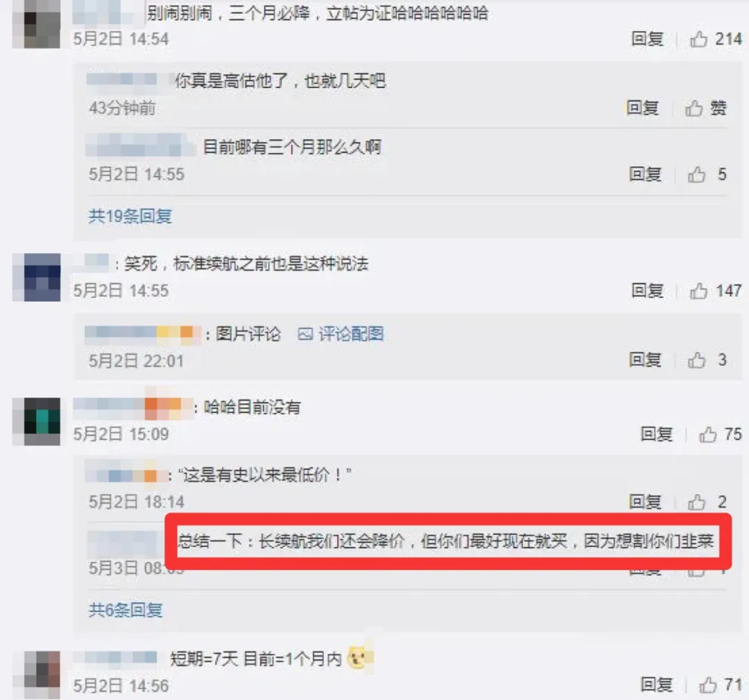The image size is (749, 700).
Task: Open the 评论配图 image icon
Action: [x=305, y=334]
